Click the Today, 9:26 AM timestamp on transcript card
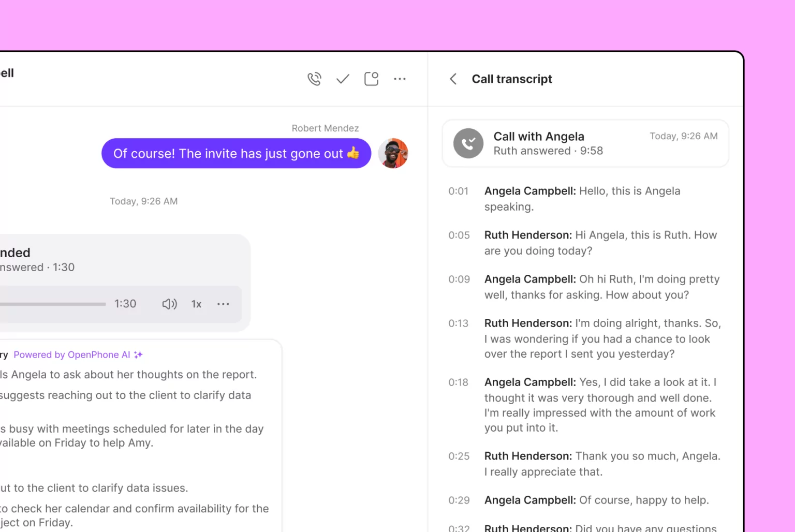This screenshot has height=532, width=795. point(683,136)
